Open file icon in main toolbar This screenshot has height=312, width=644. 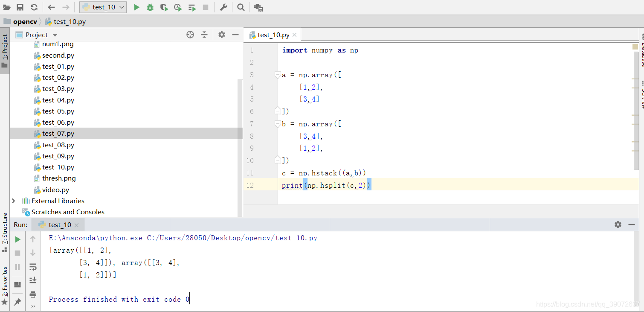click(6, 7)
